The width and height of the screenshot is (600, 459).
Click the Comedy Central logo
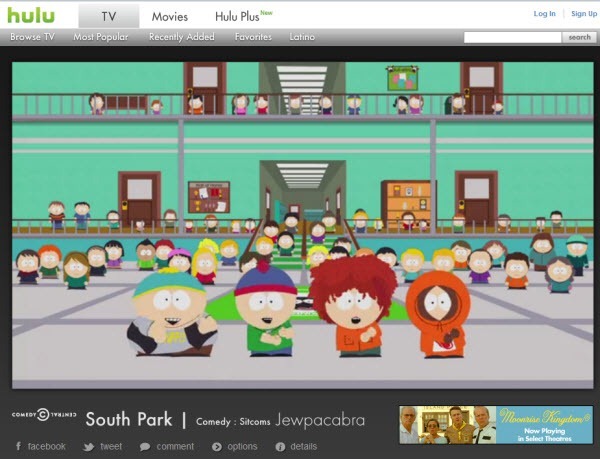(x=44, y=415)
